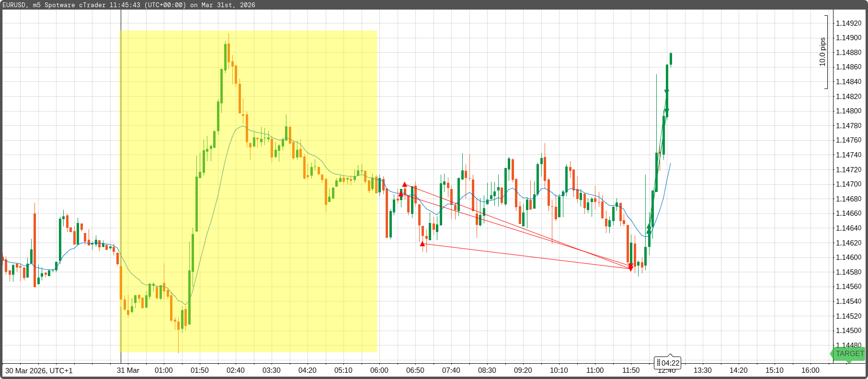The height and width of the screenshot is (379, 868).
Task: Click the lower green down-arrow near 1.14800
Action: pos(666,111)
